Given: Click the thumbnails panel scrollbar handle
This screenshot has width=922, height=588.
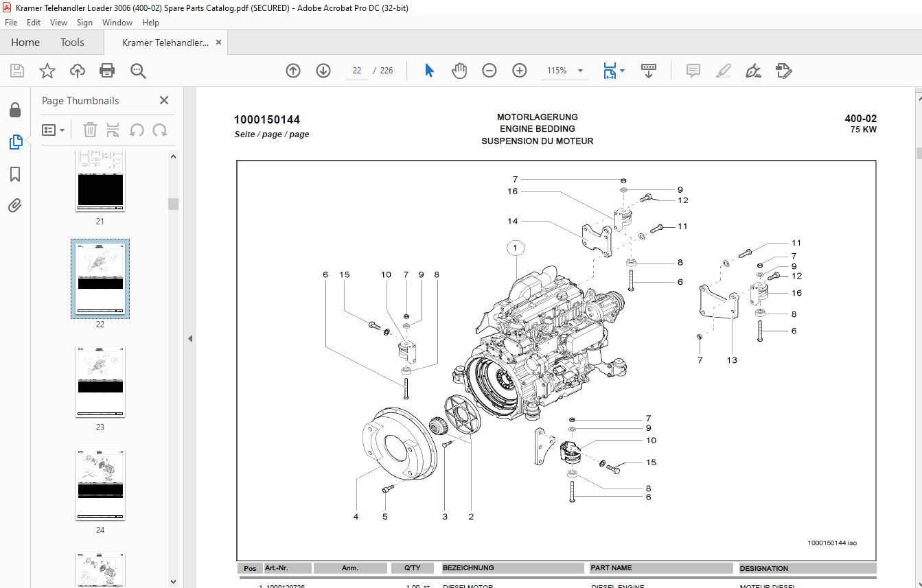Looking at the screenshot, I should pyautogui.click(x=174, y=204).
